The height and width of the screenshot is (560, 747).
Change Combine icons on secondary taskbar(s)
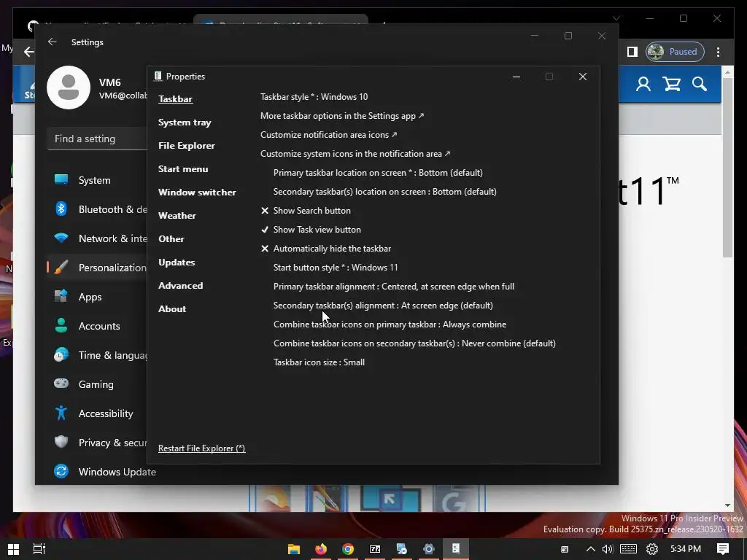pyautogui.click(x=414, y=343)
